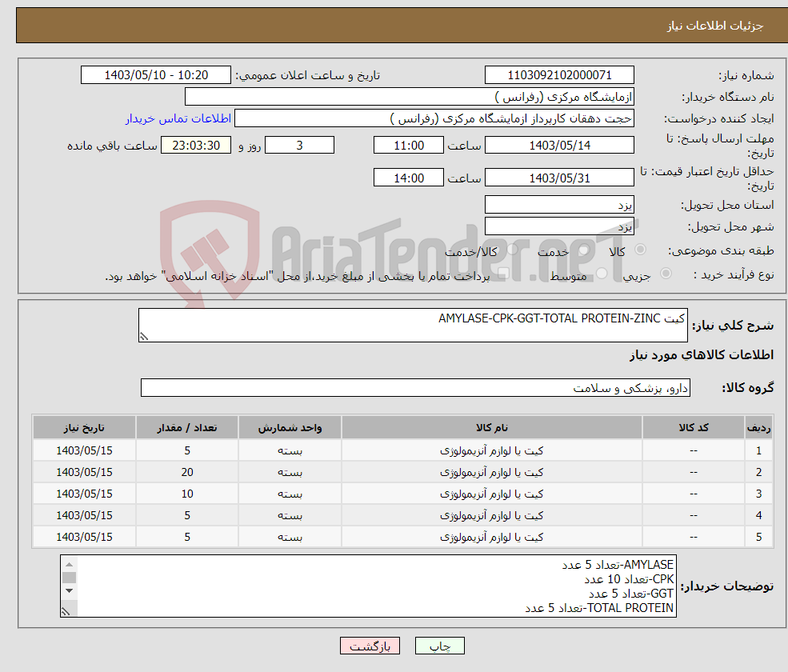Toggle the Islamic treasury payment checkbox

pos(503,273)
